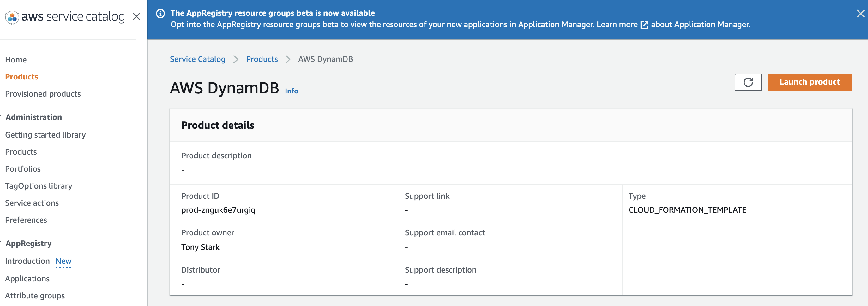Open Portfolios page
Viewport: 868px width, 306px height.
pos(22,169)
